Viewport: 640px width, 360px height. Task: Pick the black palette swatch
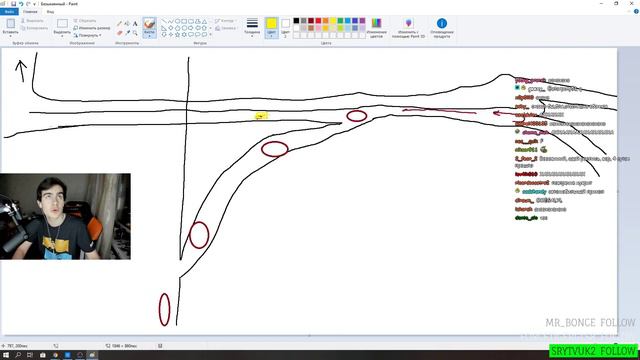[x=296, y=21]
